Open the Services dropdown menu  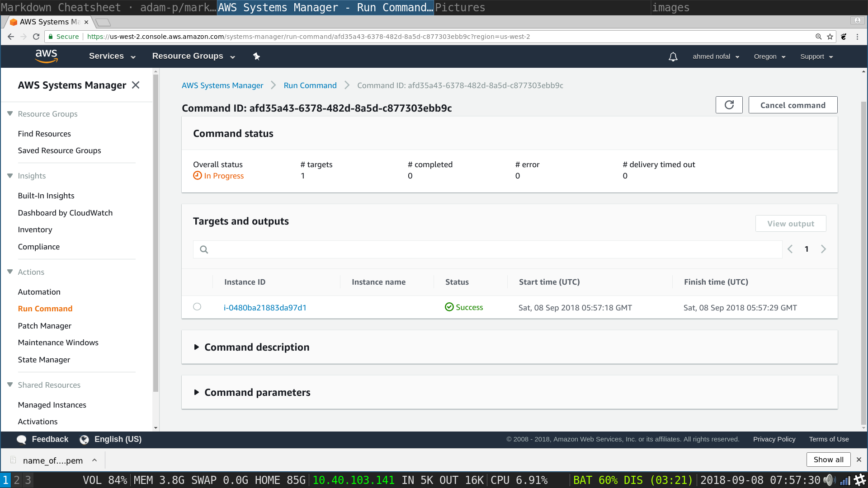[x=112, y=56]
